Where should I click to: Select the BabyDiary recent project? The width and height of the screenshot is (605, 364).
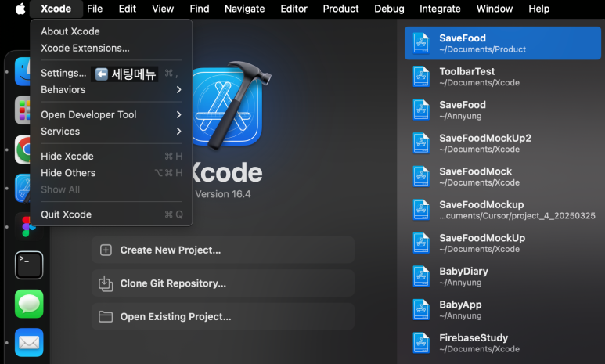(502, 276)
